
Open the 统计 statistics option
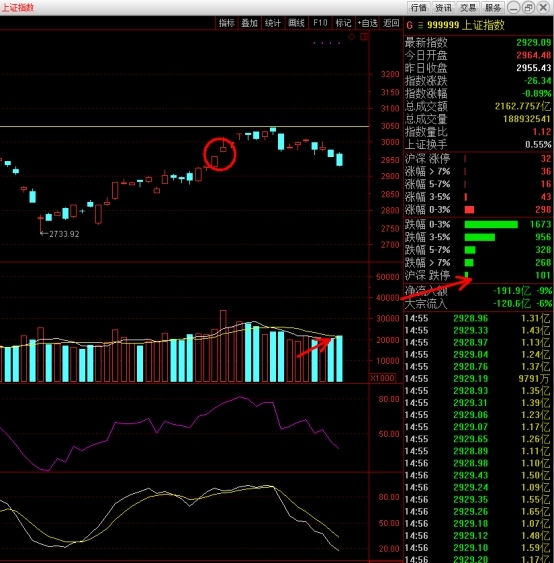pyautogui.click(x=273, y=23)
